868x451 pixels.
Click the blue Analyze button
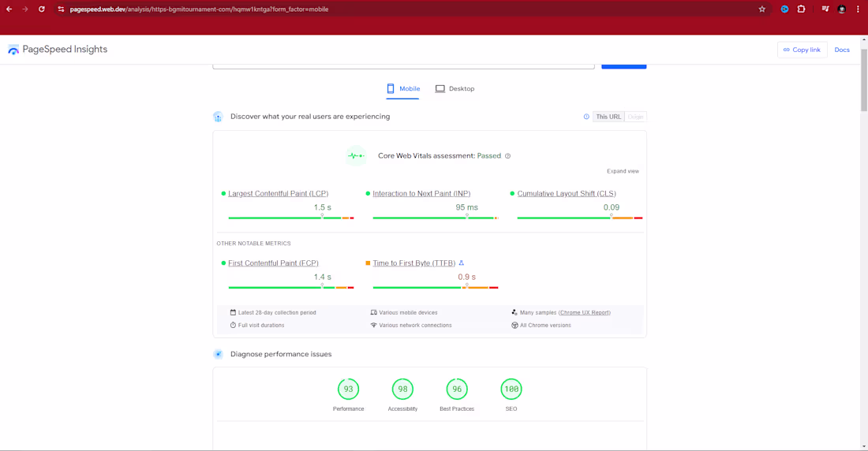[624, 66]
